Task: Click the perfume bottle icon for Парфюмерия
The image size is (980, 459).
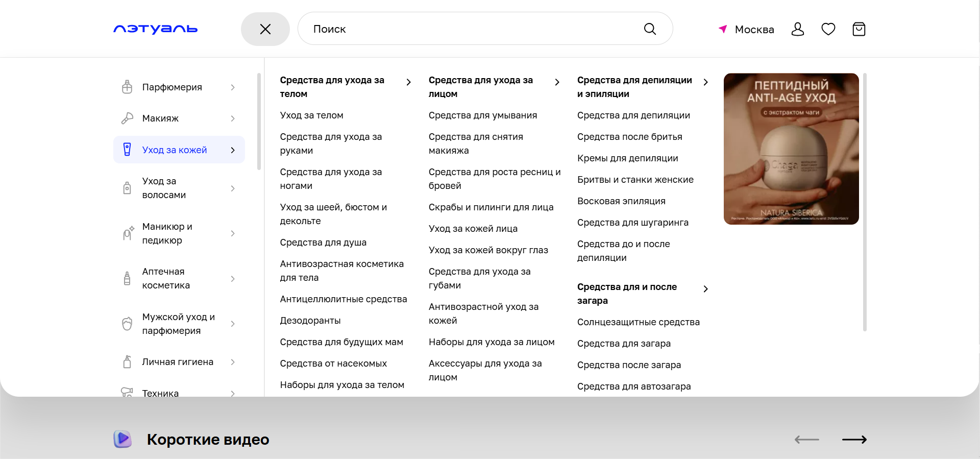Action: (127, 87)
